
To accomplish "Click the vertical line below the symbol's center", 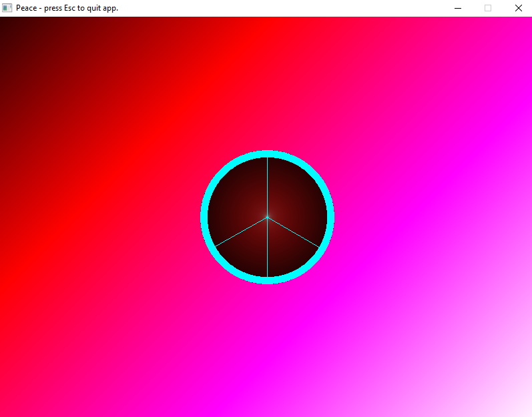I will point(267,247).
